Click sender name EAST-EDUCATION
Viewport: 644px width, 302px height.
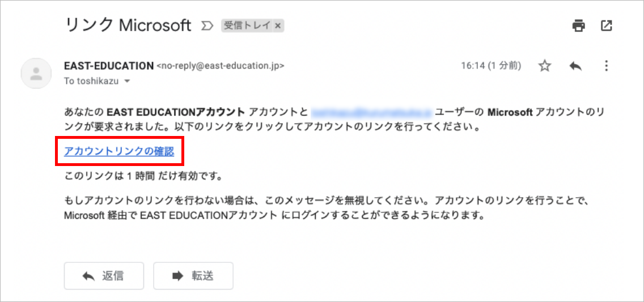(x=109, y=66)
